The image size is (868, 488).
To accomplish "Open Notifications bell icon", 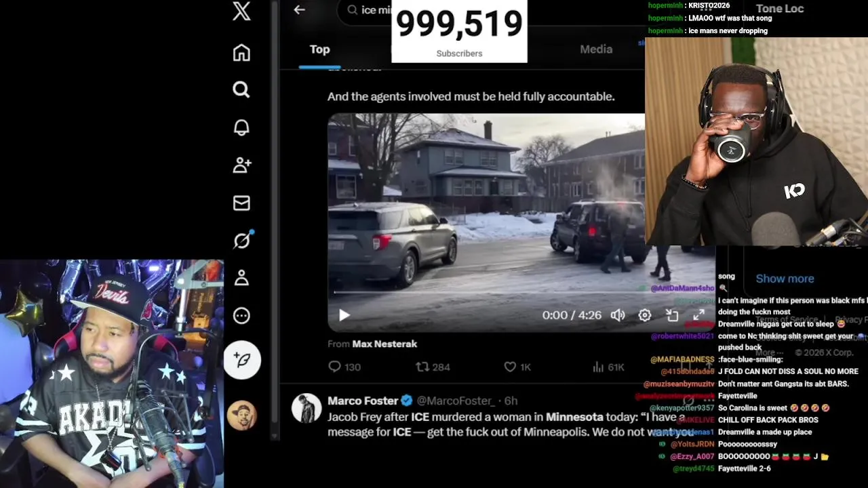I will pos(241,127).
